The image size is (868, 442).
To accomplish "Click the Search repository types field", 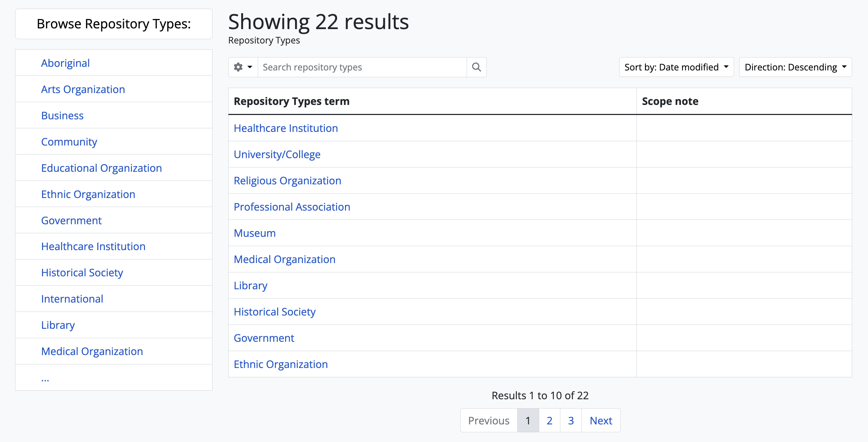I will tap(362, 67).
